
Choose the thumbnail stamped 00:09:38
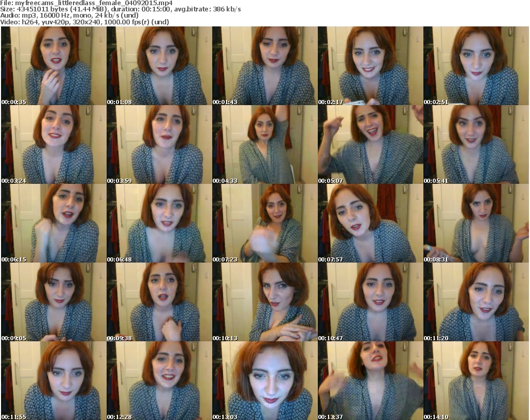(x=159, y=302)
